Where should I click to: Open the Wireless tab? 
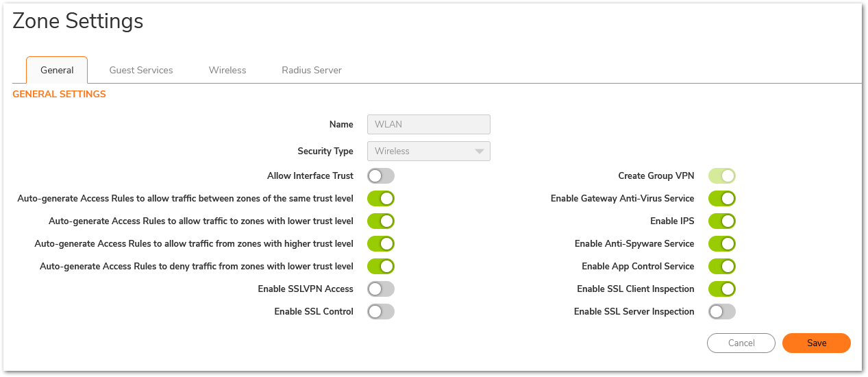pos(227,70)
